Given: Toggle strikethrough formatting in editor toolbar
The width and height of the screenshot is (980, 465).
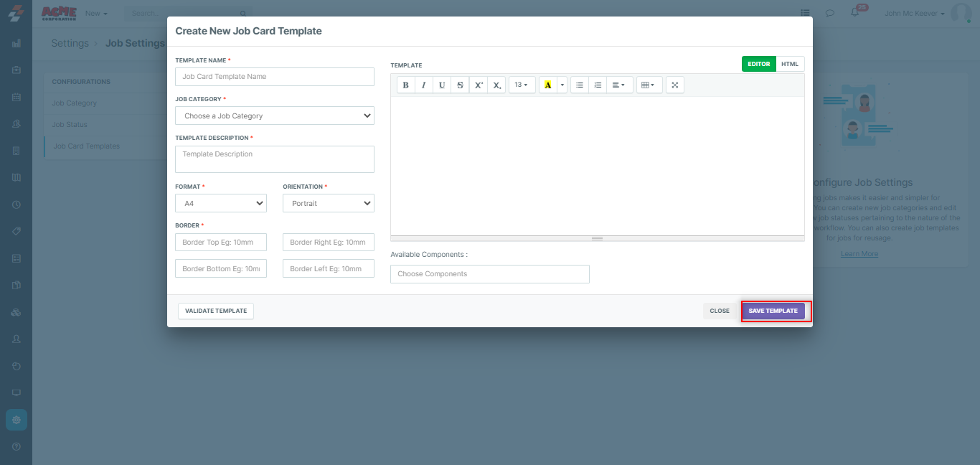Looking at the screenshot, I should tap(460, 85).
